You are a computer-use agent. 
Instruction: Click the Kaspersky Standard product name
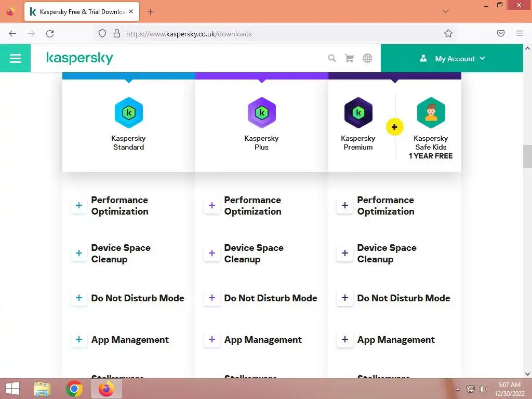[129, 143]
